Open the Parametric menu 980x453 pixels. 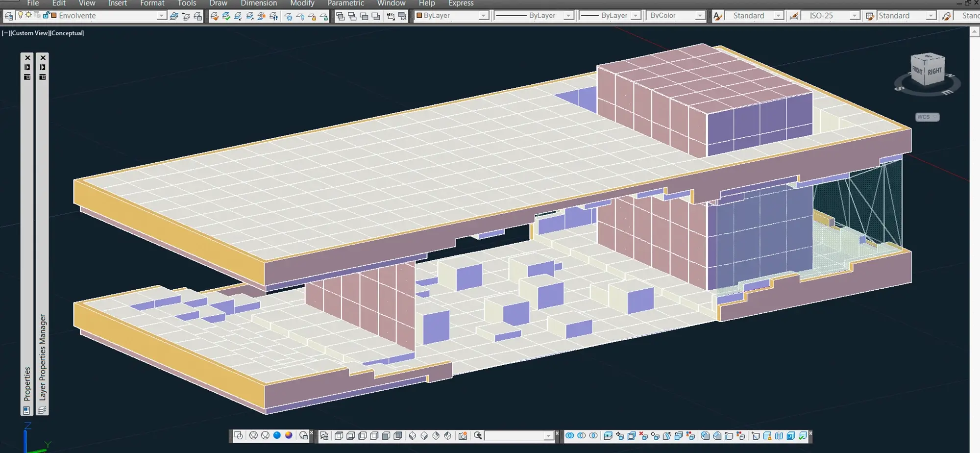point(345,3)
